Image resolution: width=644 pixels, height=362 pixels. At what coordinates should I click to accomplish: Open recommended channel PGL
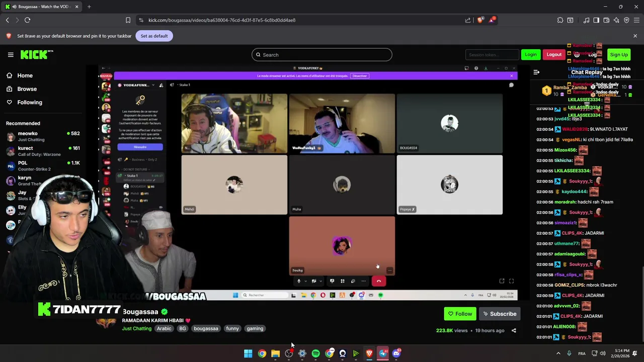[x=43, y=166]
